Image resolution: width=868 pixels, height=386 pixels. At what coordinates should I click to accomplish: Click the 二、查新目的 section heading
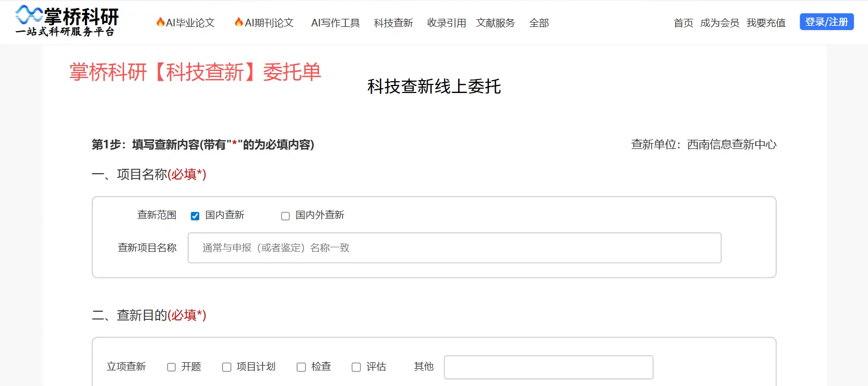(149, 315)
